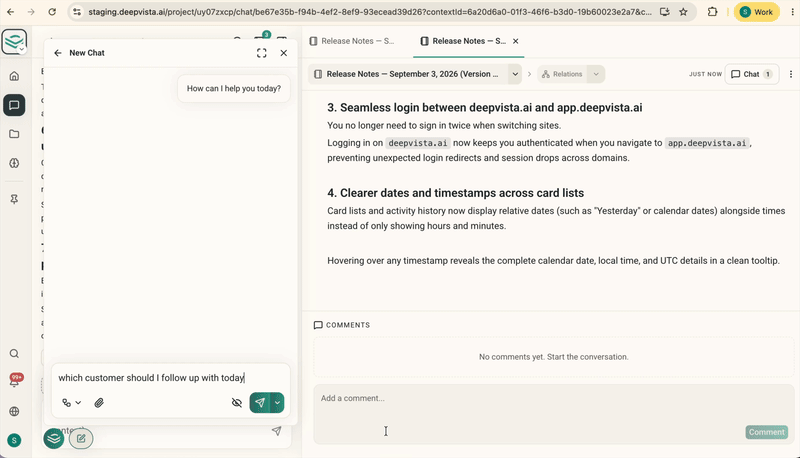Start a new chat with compose icon
Image resolution: width=800 pixels, height=458 pixels.
81,439
